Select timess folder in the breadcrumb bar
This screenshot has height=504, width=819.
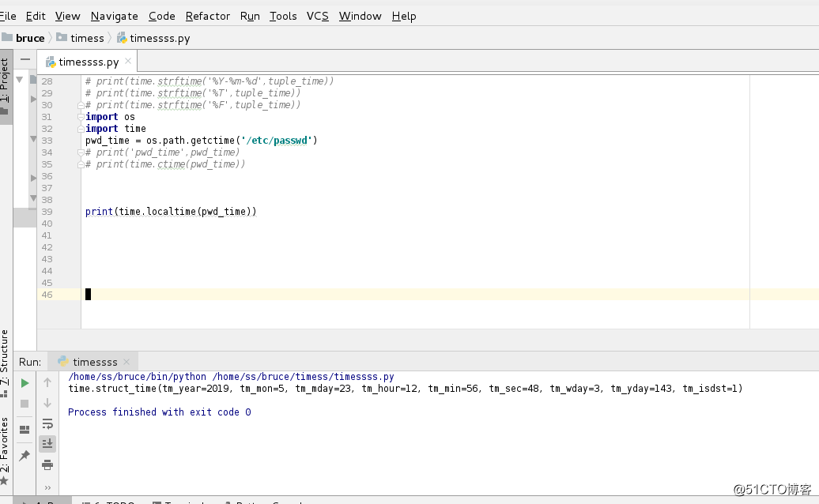(87, 38)
